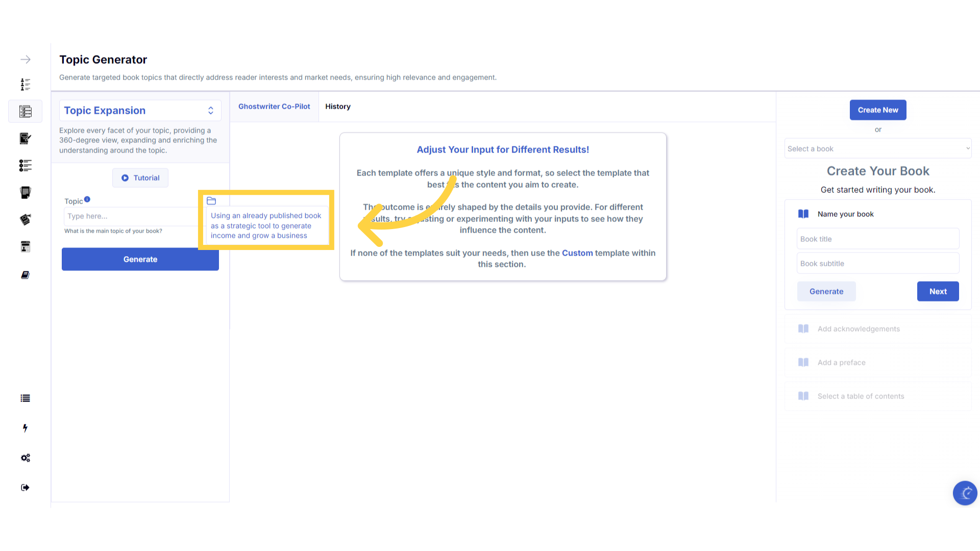Click the lightning bolt sidebar icon
The width and height of the screenshot is (980, 551).
[x=25, y=428]
